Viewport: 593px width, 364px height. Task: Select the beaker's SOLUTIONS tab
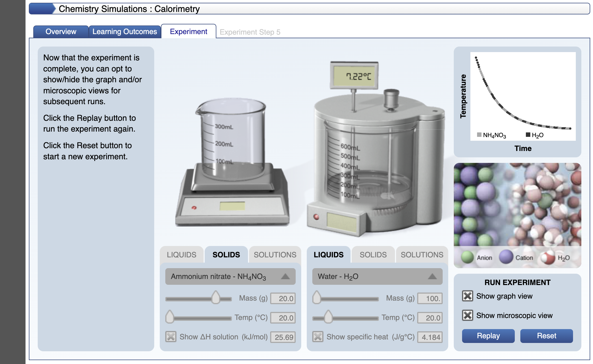pos(275,255)
